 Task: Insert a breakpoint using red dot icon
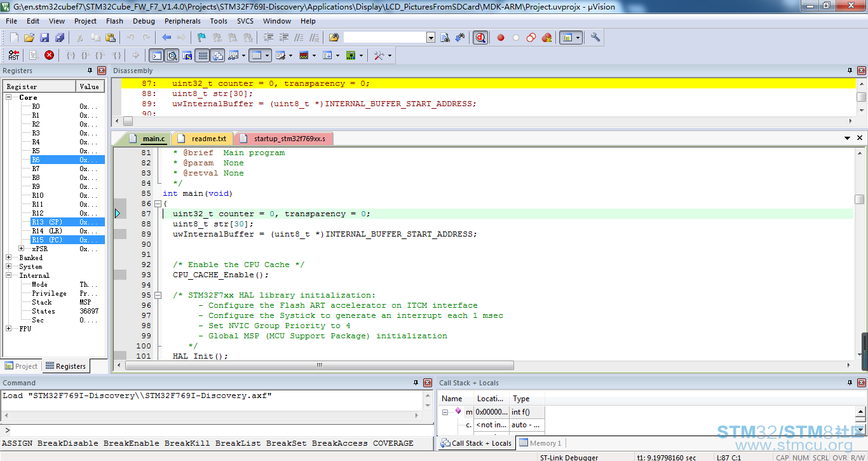point(501,38)
